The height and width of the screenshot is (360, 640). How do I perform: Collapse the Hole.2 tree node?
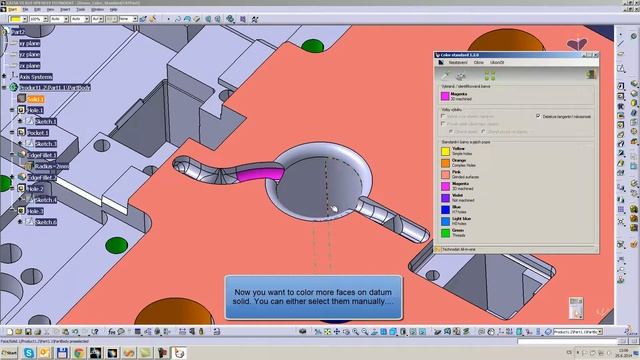[12, 189]
